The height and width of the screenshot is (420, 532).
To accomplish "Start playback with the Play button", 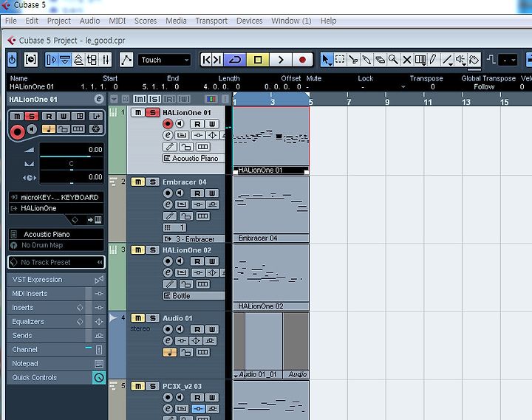I will coord(281,60).
